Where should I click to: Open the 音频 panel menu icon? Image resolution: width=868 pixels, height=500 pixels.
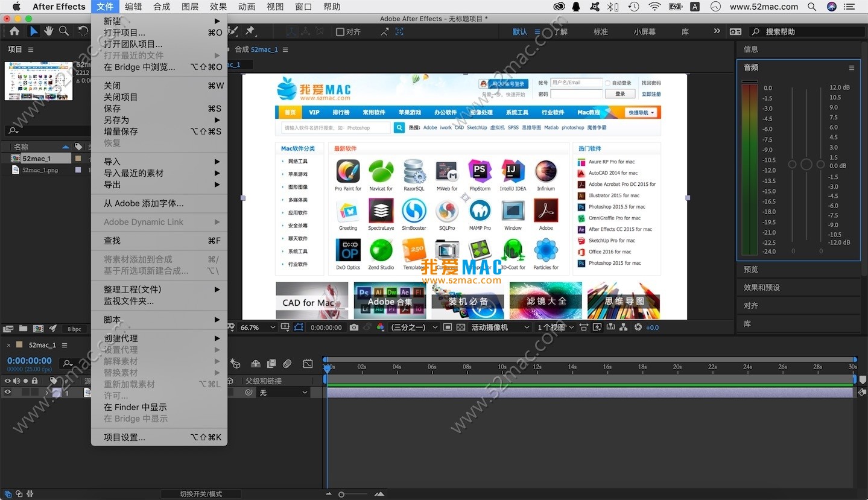tap(852, 68)
